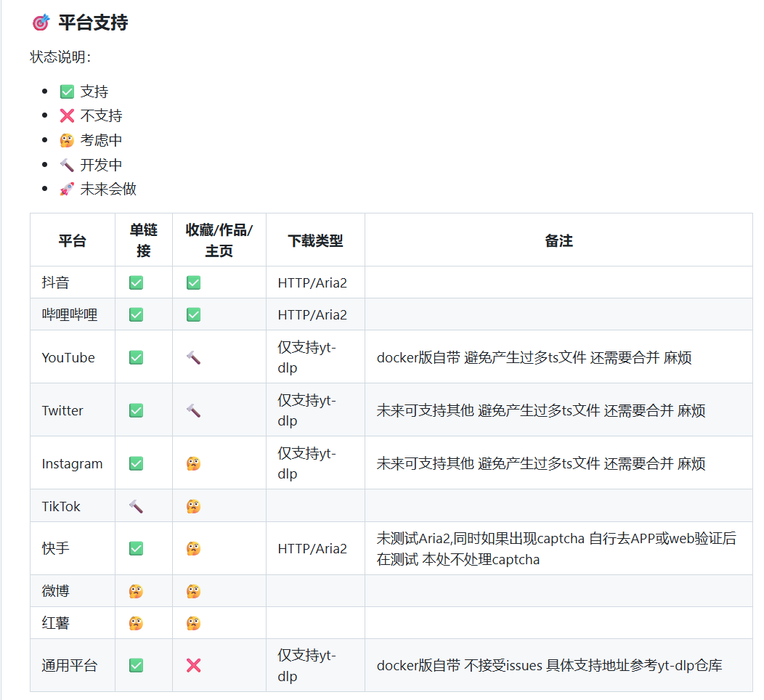Click the hammer icon in TikTok row
Viewport: 764px width, 700px height.
pyautogui.click(x=136, y=507)
